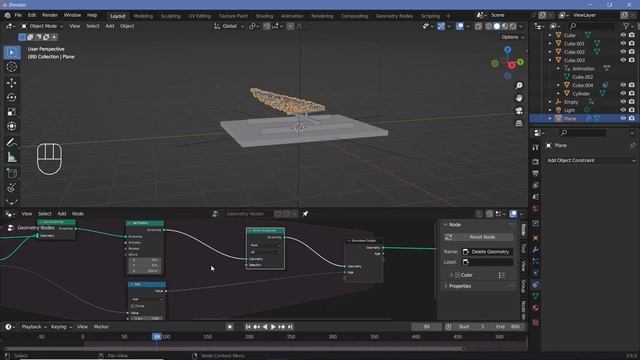Switch to the Geometry Nodes workspace tab
The width and height of the screenshot is (640, 360).
[394, 16]
